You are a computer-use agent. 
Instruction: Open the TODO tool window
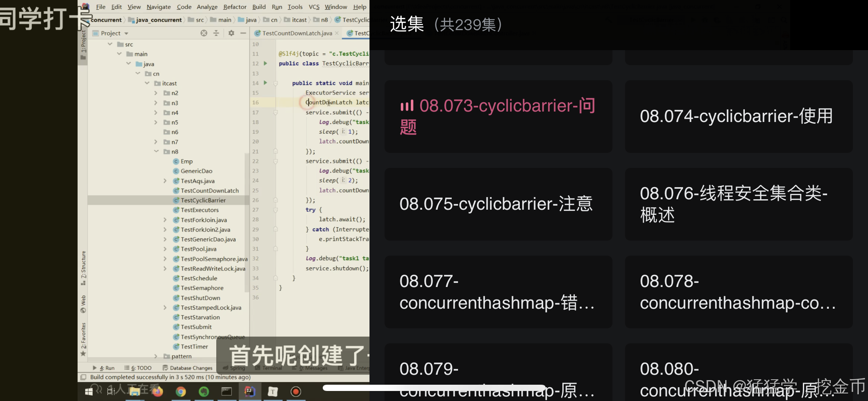tap(141, 368)
